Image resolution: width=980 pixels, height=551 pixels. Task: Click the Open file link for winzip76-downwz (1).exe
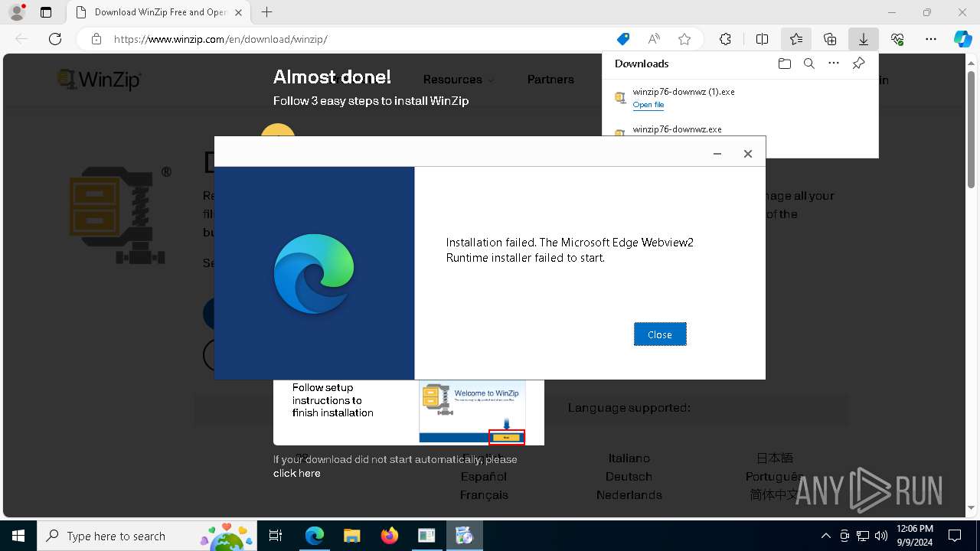pos(648,105)
